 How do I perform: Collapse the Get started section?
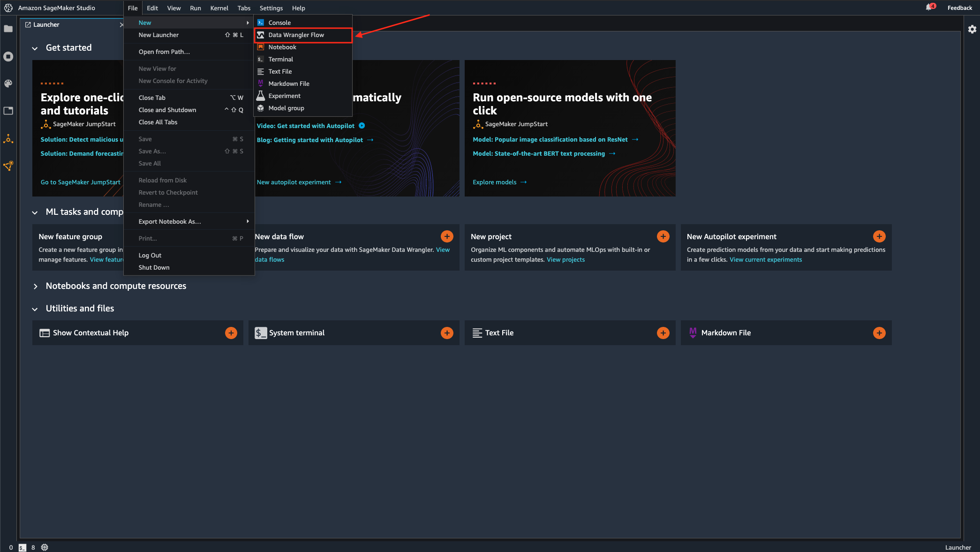point(35,48)
